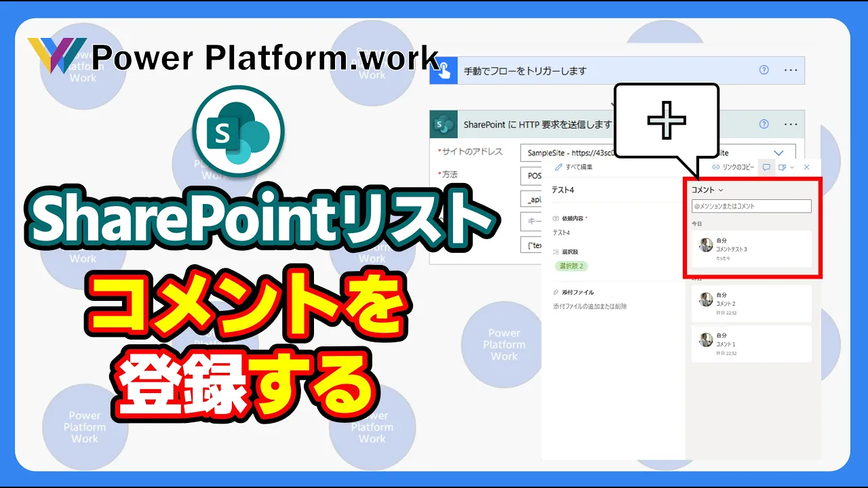
Task: Click the chain link icon beside 'リンクのコピー'
Action: tap(715, 167)
